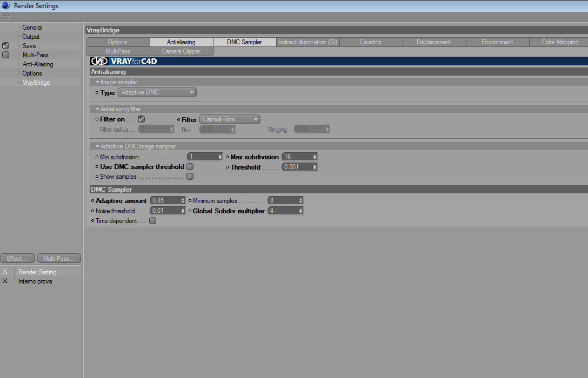Toggle the Show samples checkbox
The width and height of the screenshot is (588, 378).
click(x=190, y=177)
